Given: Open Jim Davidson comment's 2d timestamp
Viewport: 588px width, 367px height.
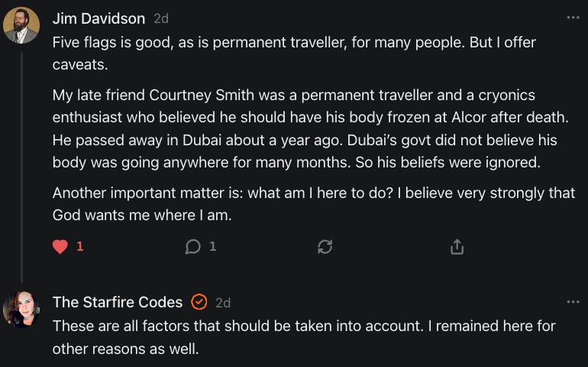Looking at the screenshot, I should pyautogui.click(x=161, y=18).
